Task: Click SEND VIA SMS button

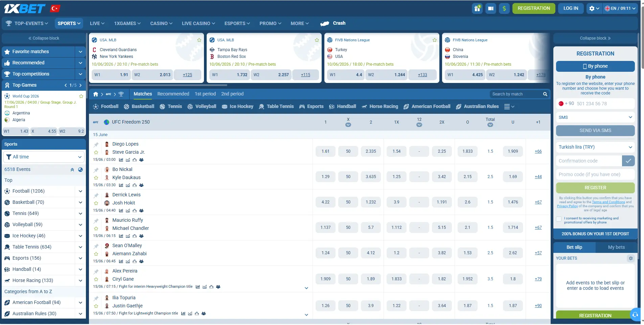Action: (x=595, y=131)
